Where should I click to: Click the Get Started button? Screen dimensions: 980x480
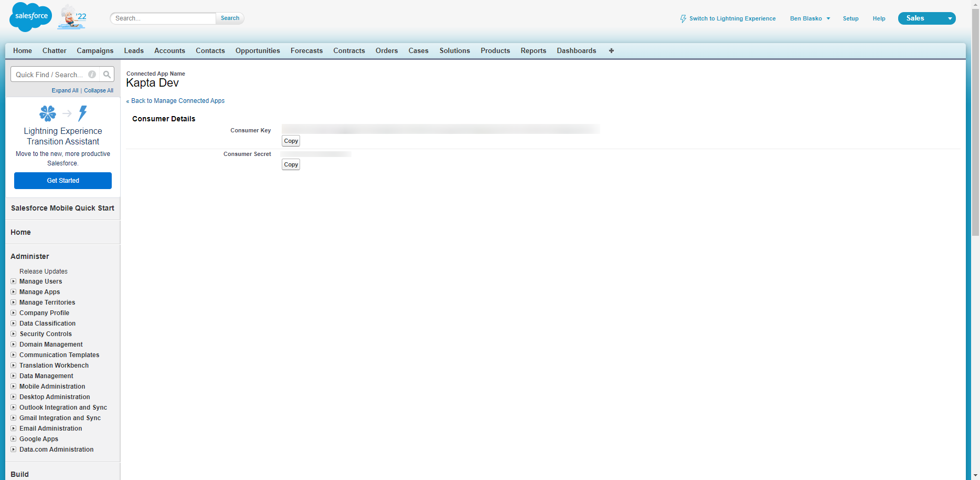62,180
